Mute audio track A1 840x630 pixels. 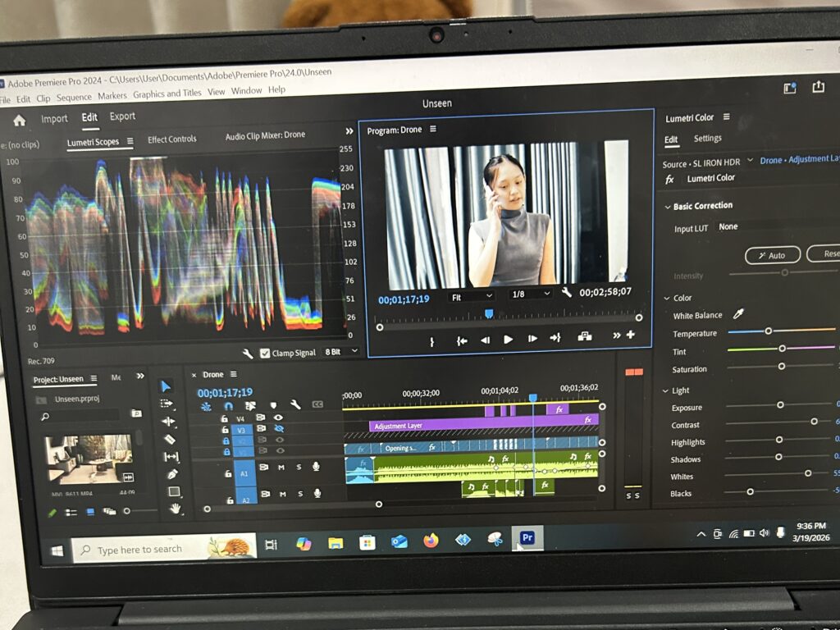pos(281,468)
